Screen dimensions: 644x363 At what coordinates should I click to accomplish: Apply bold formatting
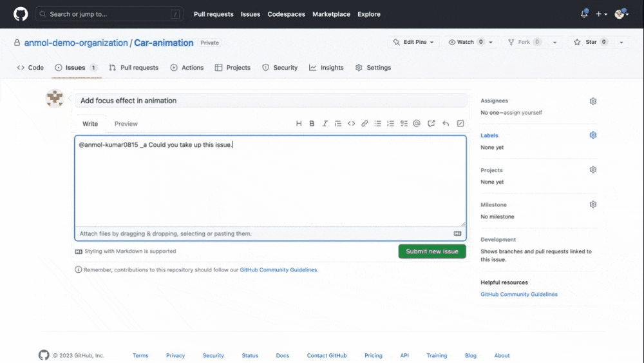(312, 123)
